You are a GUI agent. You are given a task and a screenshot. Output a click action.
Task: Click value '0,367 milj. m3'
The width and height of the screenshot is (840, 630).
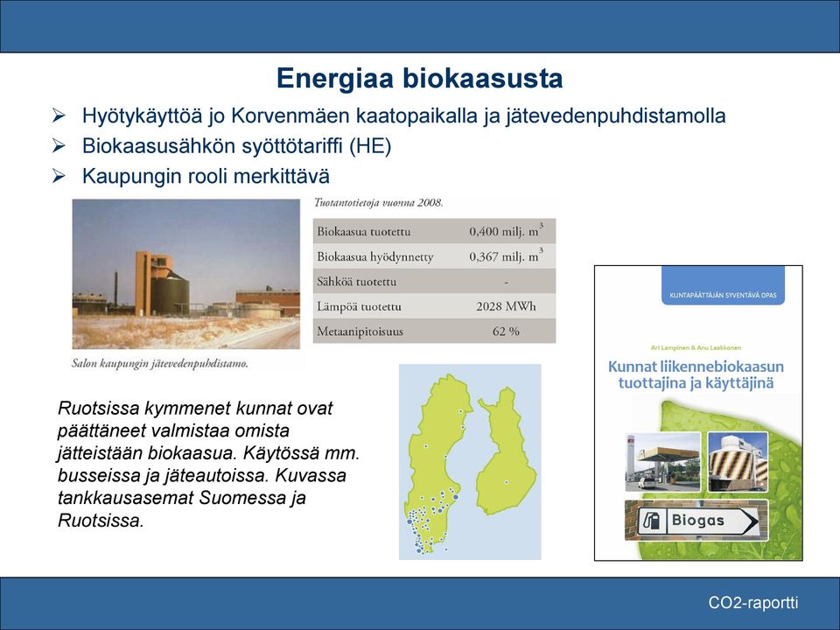(x=507, y=255)
